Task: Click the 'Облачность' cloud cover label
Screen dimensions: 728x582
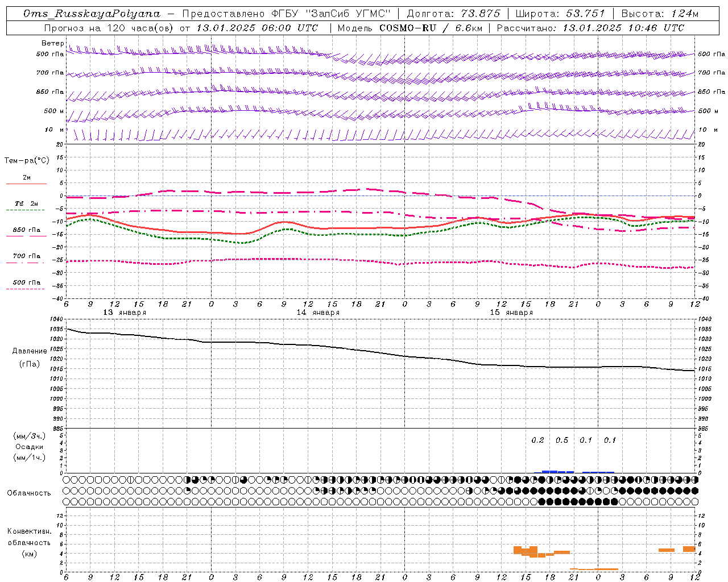Action: tap(29, 493)
